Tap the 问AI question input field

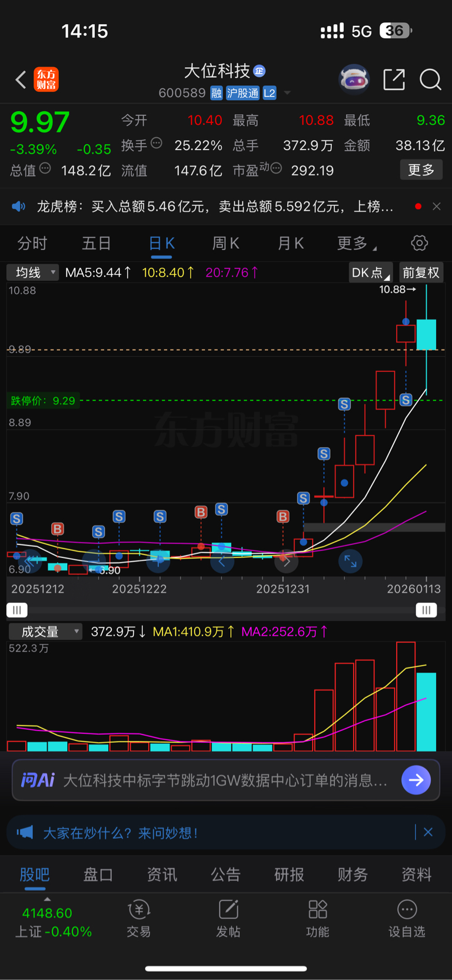(226, 780)
